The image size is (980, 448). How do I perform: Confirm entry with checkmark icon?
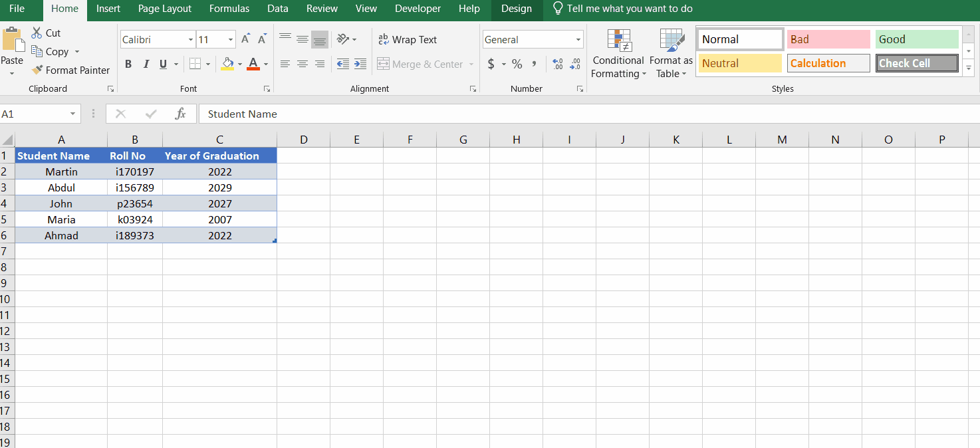point(151,114)
